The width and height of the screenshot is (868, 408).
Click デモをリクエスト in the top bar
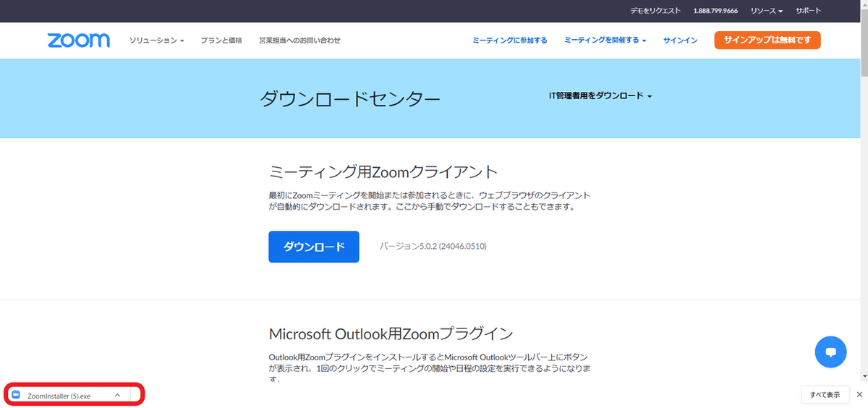pos(655,11)
